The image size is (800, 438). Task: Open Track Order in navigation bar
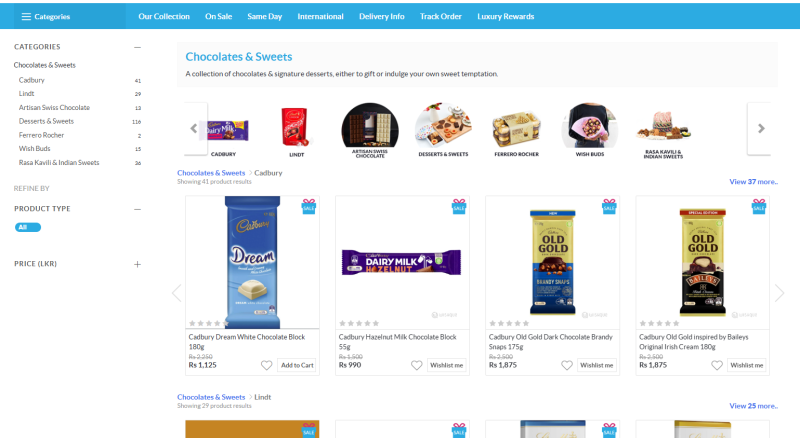pyautogui.click(x=441, y=16)
